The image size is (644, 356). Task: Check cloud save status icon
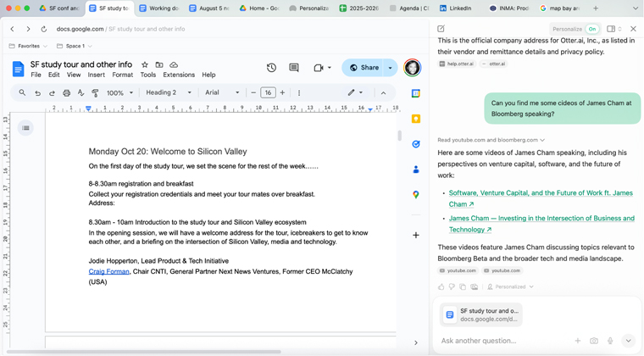(x=174, y=64)
